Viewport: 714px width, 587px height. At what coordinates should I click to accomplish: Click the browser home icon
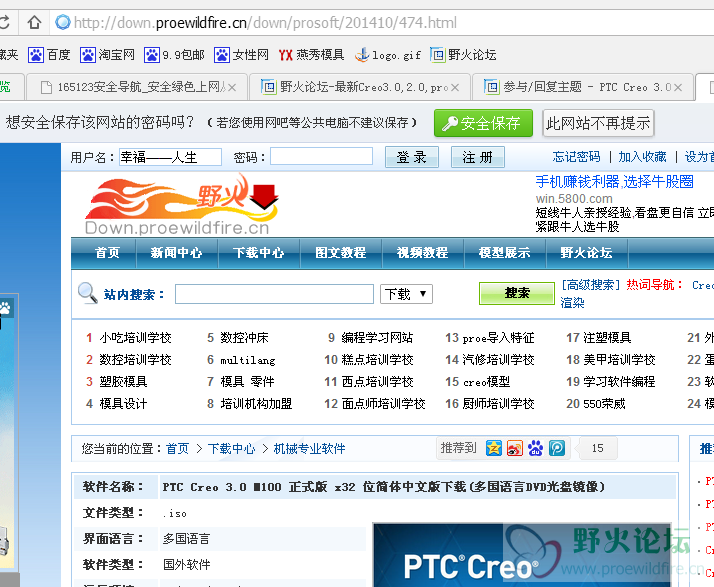coord(34,22)
